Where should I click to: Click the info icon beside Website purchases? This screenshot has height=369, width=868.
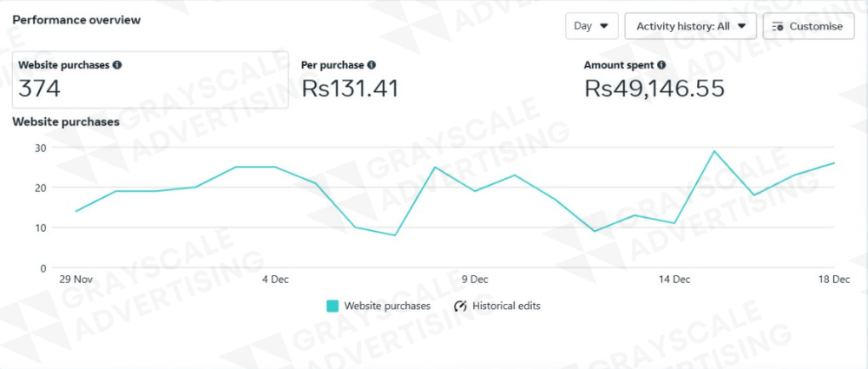[x=117, y=64]
